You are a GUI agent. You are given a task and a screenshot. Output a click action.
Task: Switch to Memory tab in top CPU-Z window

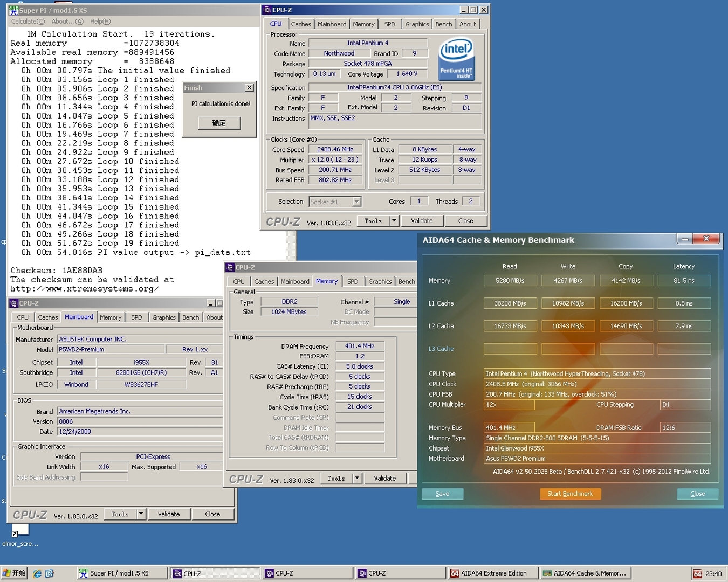tap(363, 24)
